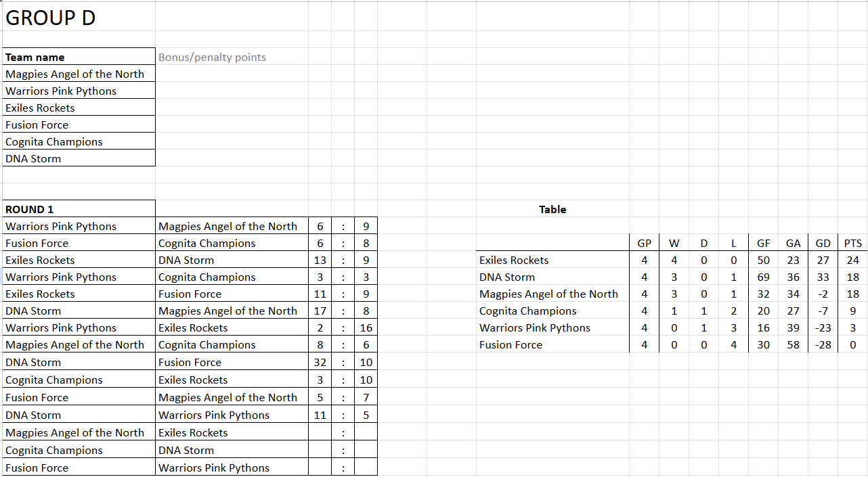Click Warriors Pink Pythons' goal difference -23
This screenshot has height=477, width=868.
823,328
